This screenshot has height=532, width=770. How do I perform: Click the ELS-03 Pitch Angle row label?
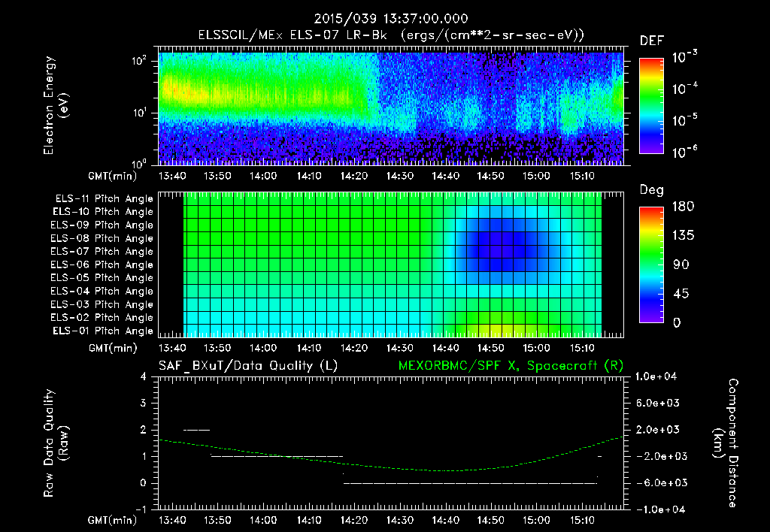102,304
